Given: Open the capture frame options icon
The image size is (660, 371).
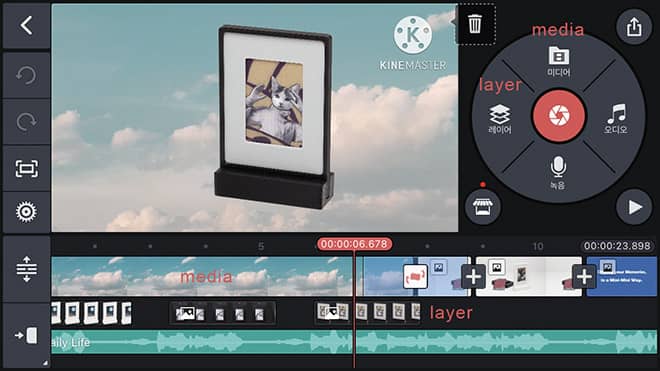Looking at the screenshot, I should 26,168.
